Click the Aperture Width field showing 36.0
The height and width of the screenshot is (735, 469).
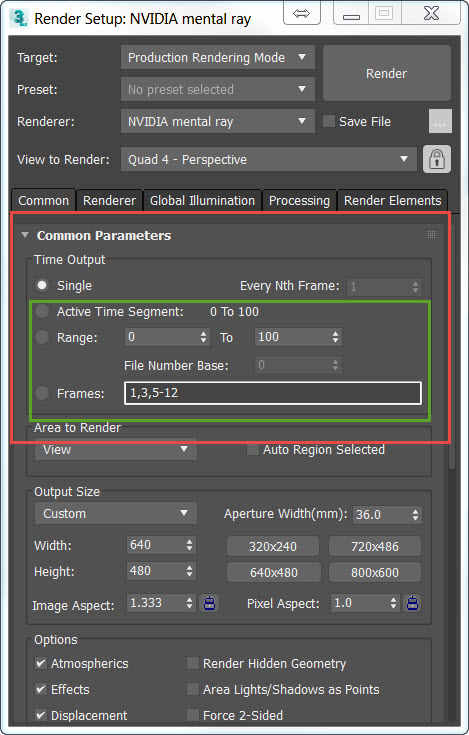click(381, 514)
